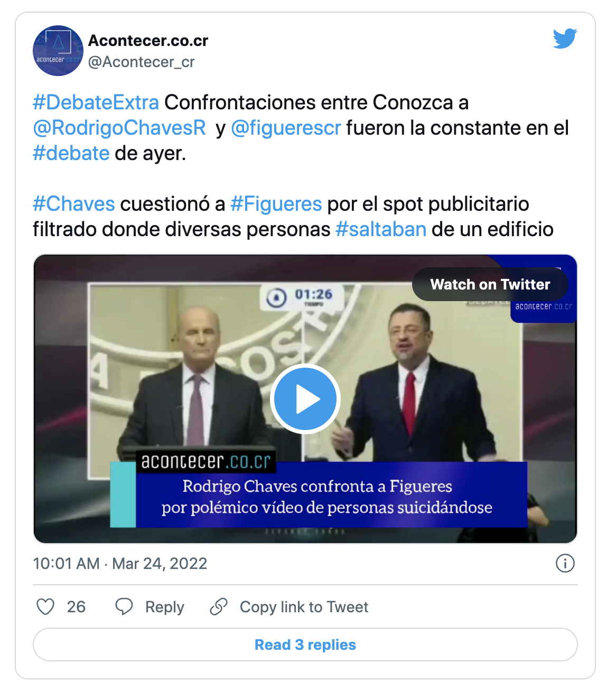Open the #Chaves hashtag

click(x=74, y=204)
